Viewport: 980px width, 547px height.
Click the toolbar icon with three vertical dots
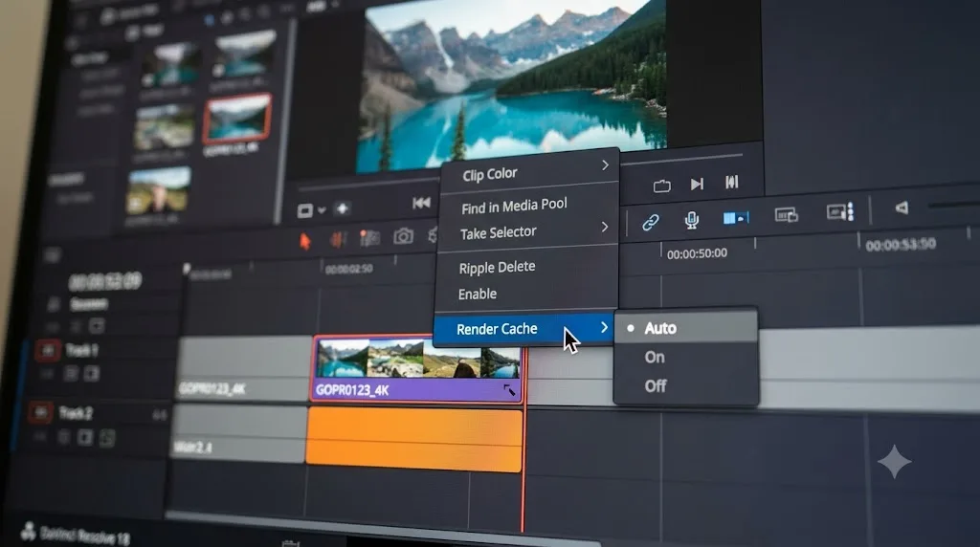pos(840,212)
